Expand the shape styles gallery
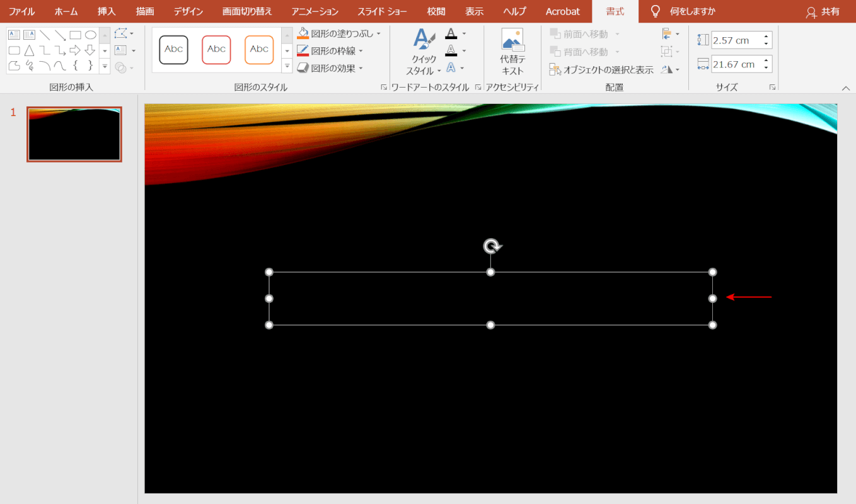The image size is (856, 504). tap(287, 66)
